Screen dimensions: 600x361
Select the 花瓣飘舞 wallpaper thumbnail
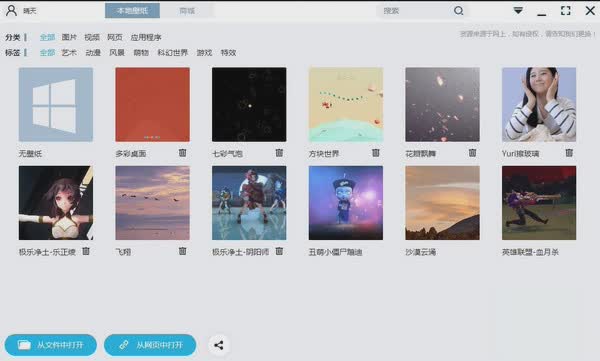pyautogui.click(x=442, y=105)
